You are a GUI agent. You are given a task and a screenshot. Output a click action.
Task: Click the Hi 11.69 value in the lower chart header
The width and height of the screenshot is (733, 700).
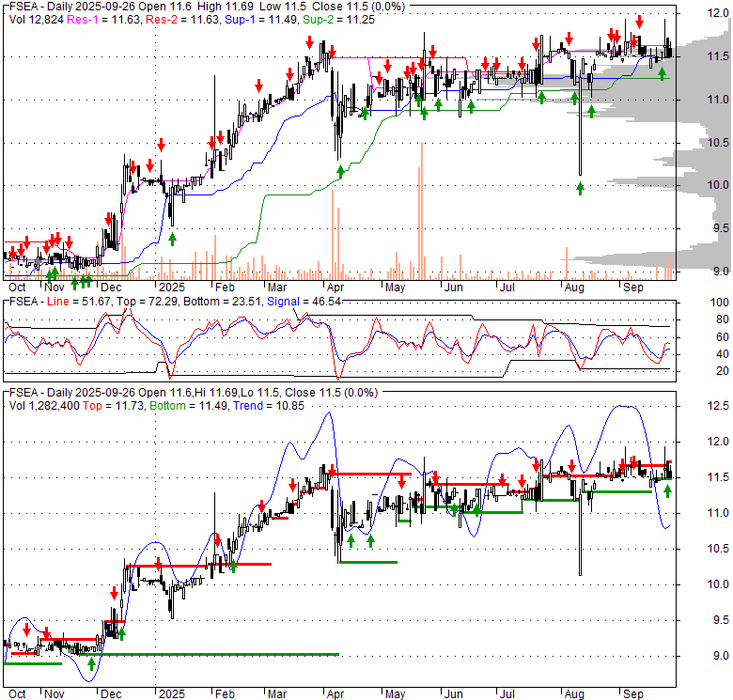213,393
